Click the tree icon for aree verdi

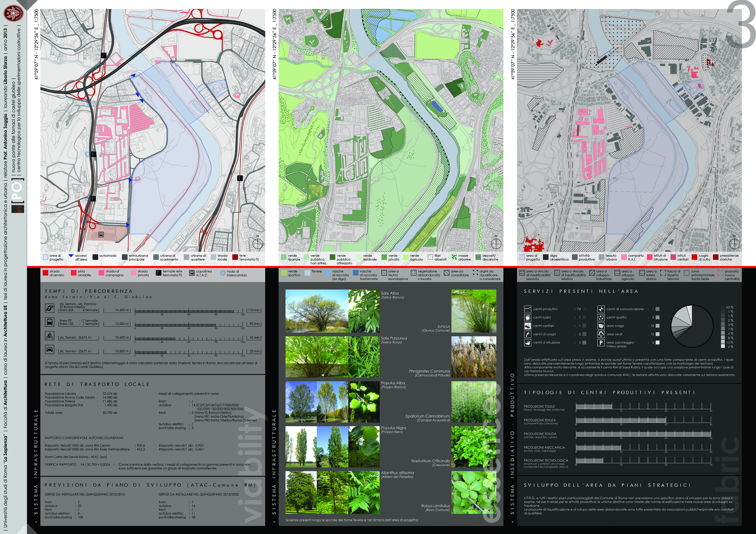point(601,334)
